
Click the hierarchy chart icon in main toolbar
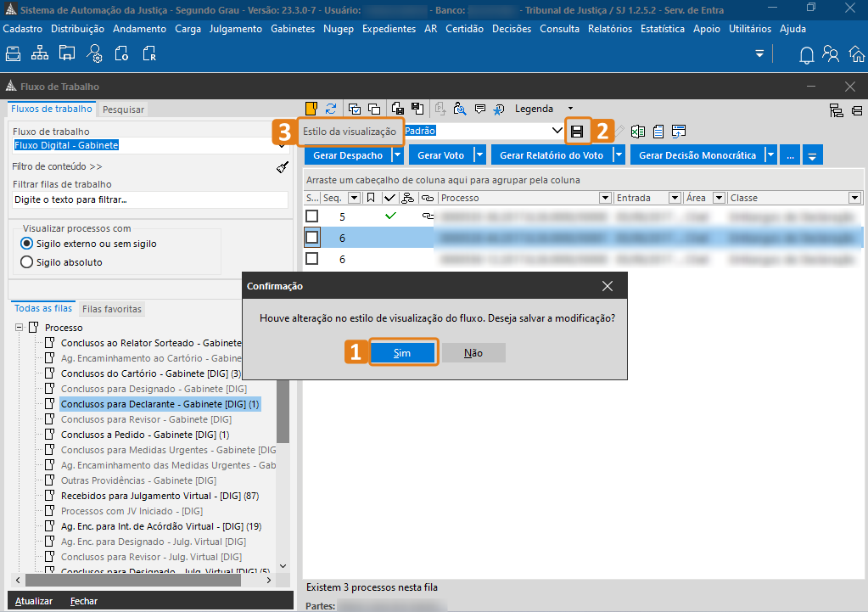coord(40,54)
